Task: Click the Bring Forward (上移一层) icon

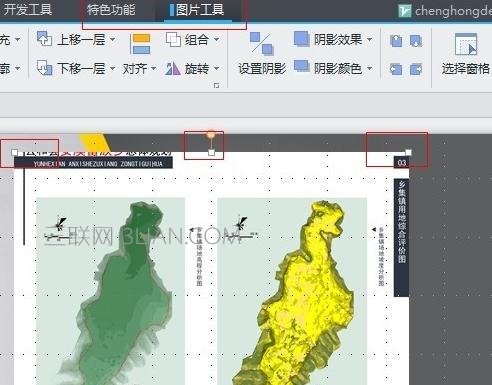Action: click(44, 39)
